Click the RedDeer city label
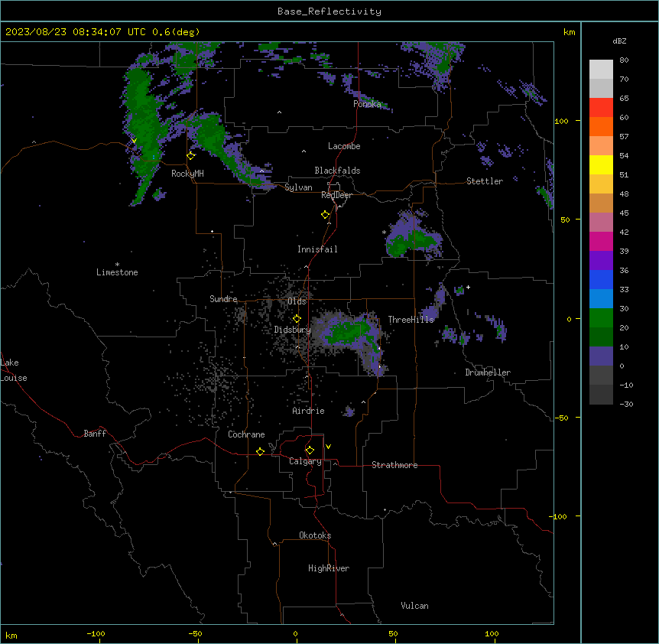This screenshot has width=659, height=644. tap(336, 195)
